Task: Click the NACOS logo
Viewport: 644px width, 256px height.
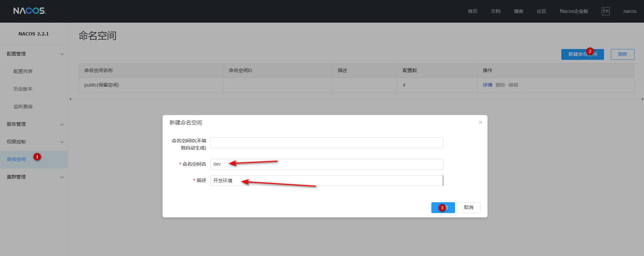Action: tap(30, 11)
